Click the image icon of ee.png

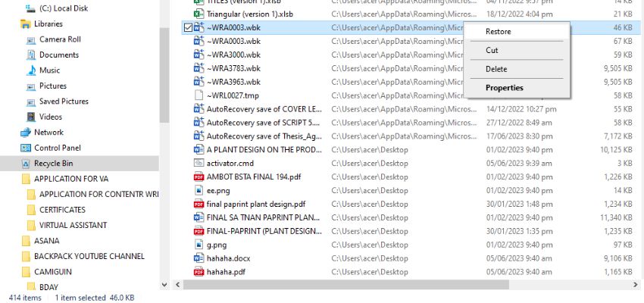point(199,190)
